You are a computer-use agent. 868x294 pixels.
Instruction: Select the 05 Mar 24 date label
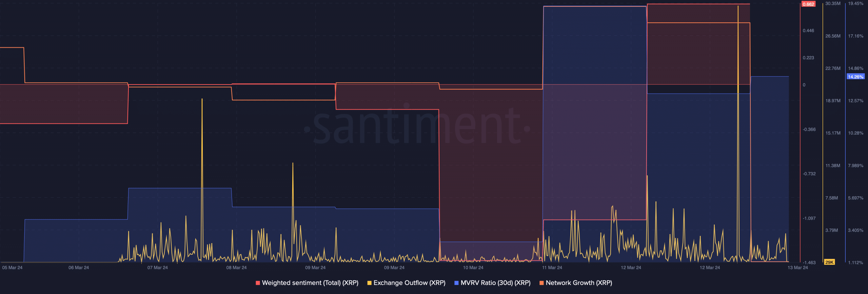pyautogui.click(x=12, y=268)
